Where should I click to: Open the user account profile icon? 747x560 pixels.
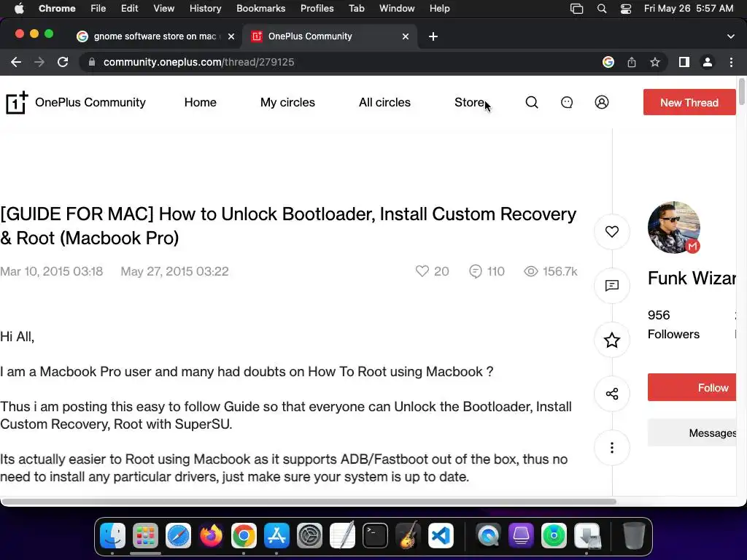(x=602, y=102)
